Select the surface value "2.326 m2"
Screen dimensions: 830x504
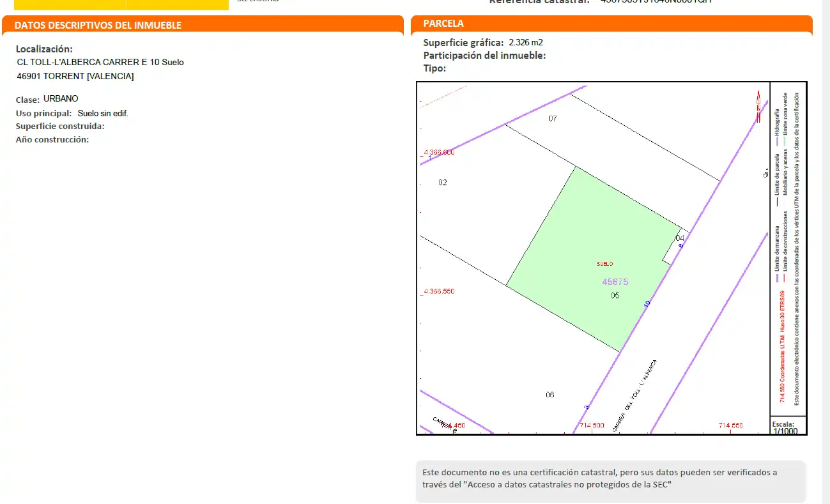click(526, 43)
